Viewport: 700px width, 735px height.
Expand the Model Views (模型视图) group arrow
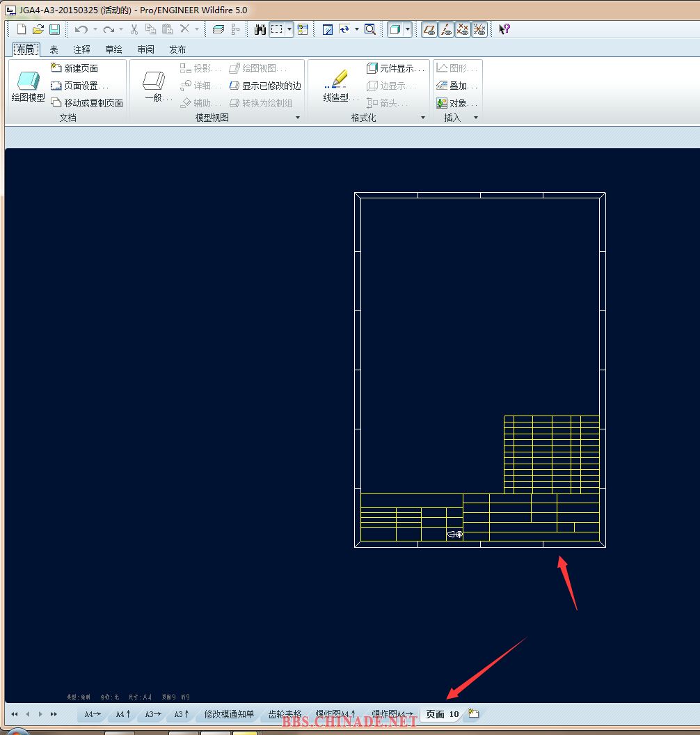298,118
